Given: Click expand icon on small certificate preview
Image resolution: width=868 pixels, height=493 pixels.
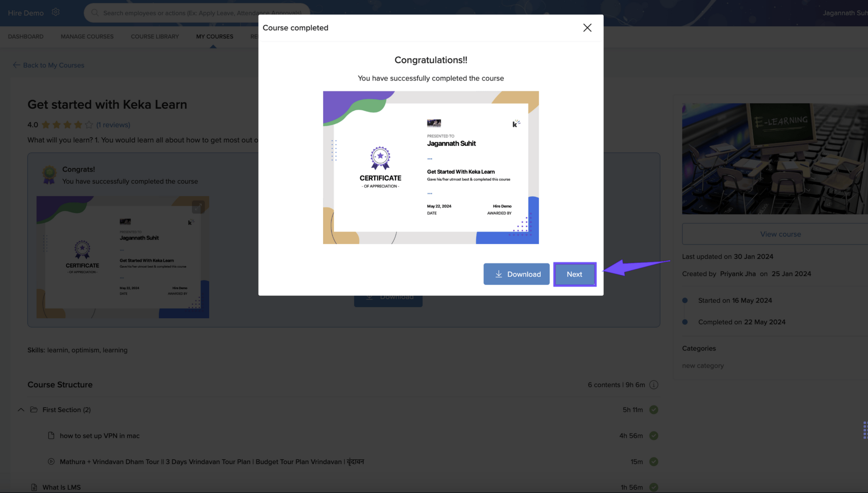Looking at the screenshot, I should tap(198, 207).
